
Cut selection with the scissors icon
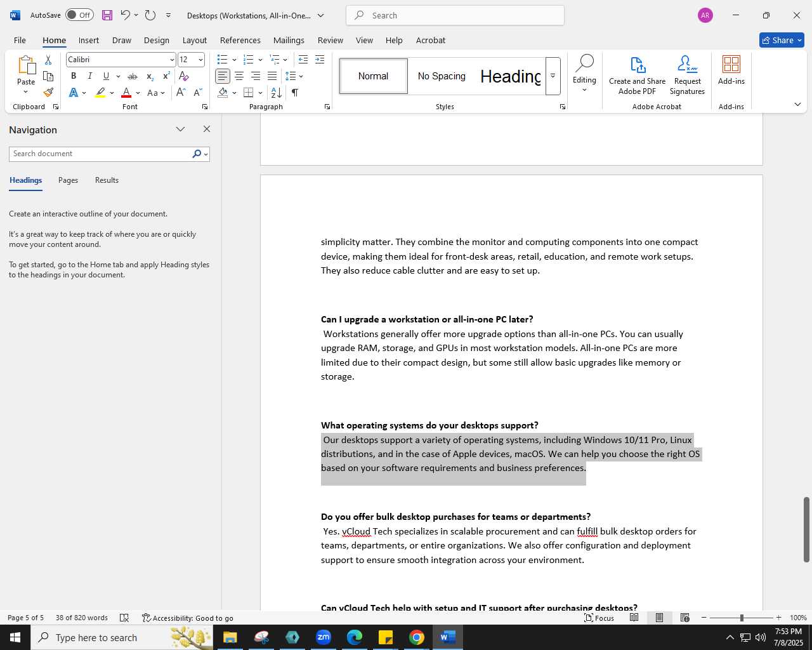[x=48, y=60]
